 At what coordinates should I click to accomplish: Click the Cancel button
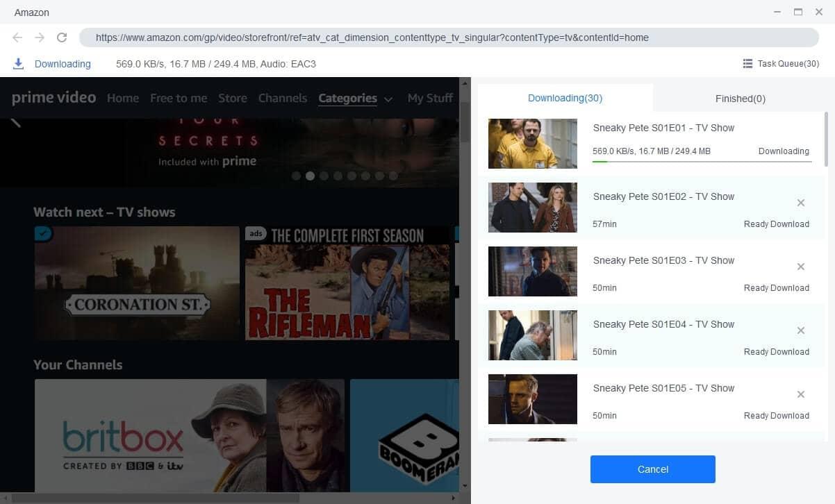point(653,469)
